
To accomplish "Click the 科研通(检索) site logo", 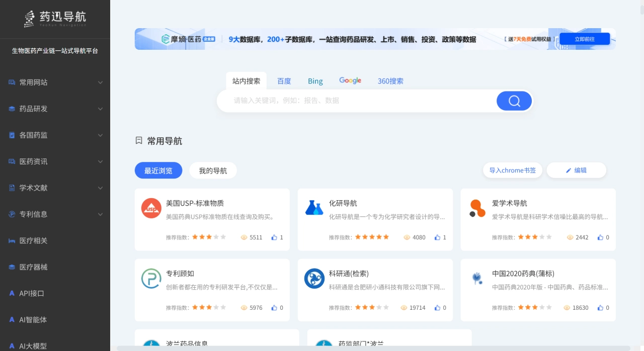I will (x=314, y=279).
